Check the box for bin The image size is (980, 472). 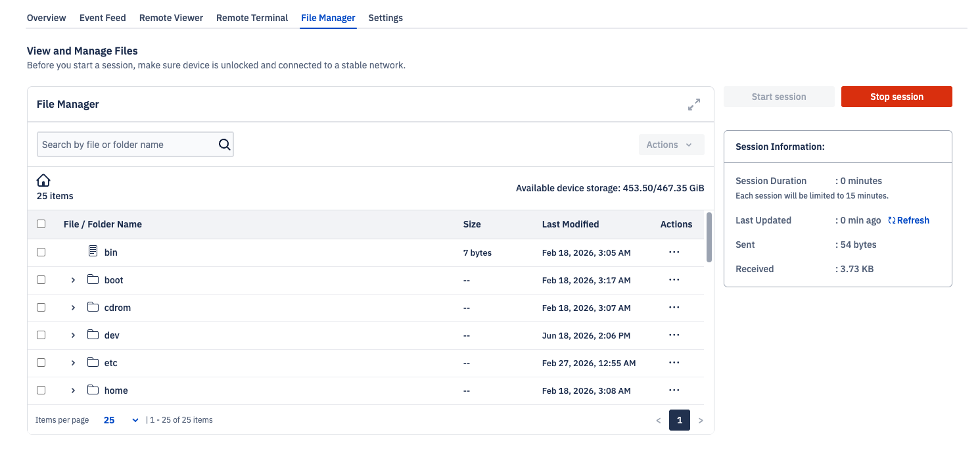(41, 252)
